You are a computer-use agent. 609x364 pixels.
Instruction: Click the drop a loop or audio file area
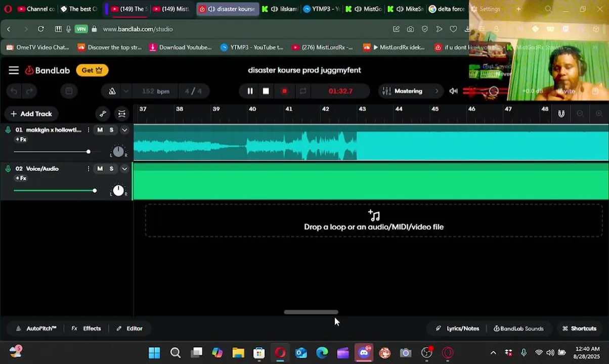click(374, 221)
